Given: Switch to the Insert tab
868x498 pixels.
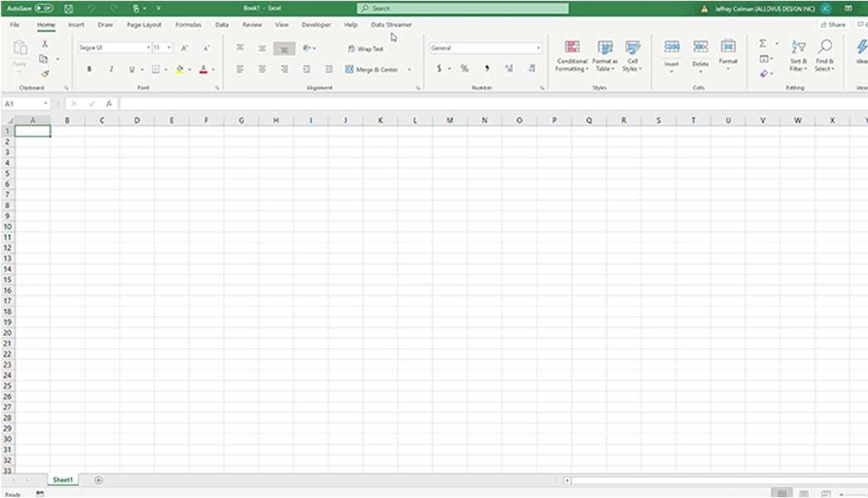Looking at the screenshot, I should pyautogui.click(x=76, y=25).
